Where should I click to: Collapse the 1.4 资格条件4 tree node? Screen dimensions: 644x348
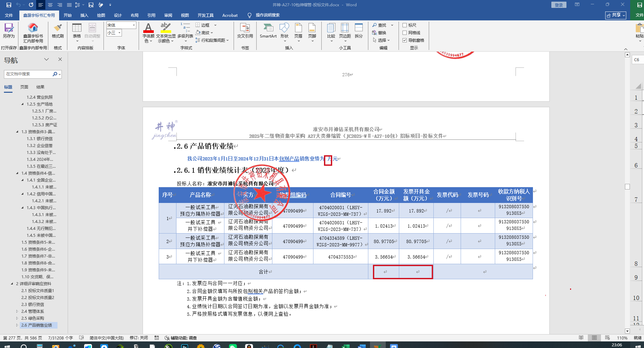pos(17,173)
